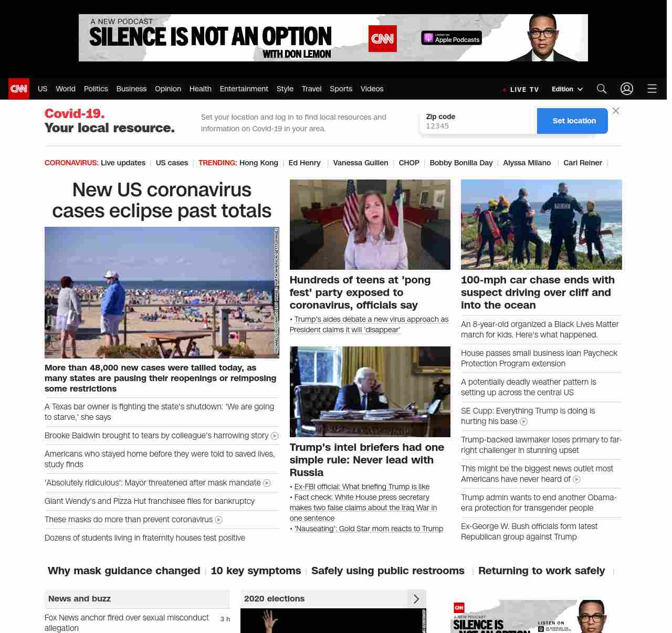Open trending topic Hong Kong

(x=258, y=163)
